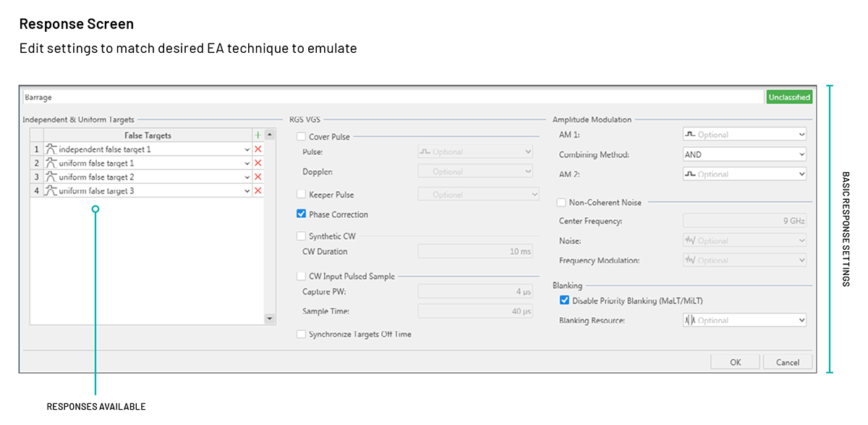
Task: Remove uniform false target 2 via red X
Action: point(258,177)
